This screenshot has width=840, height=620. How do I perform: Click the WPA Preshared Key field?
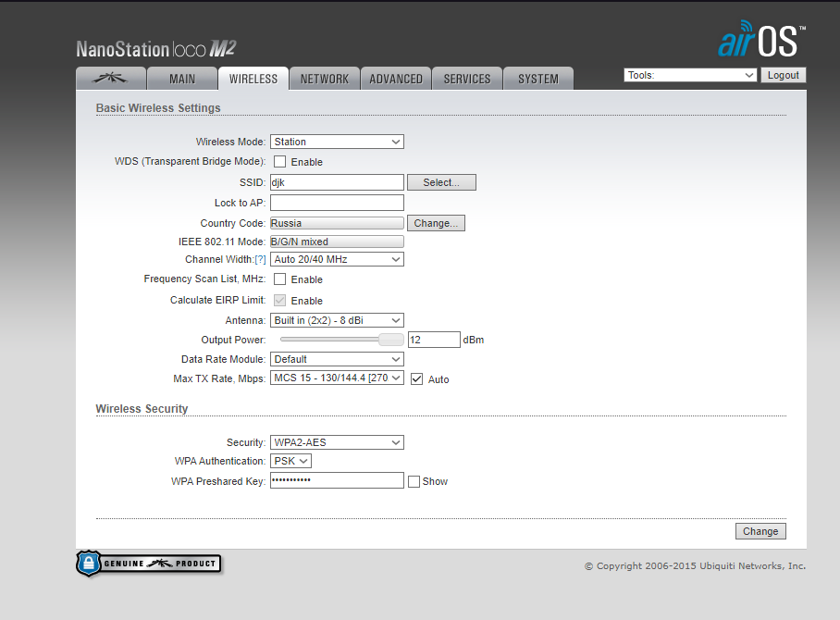[x=337, y=480]
